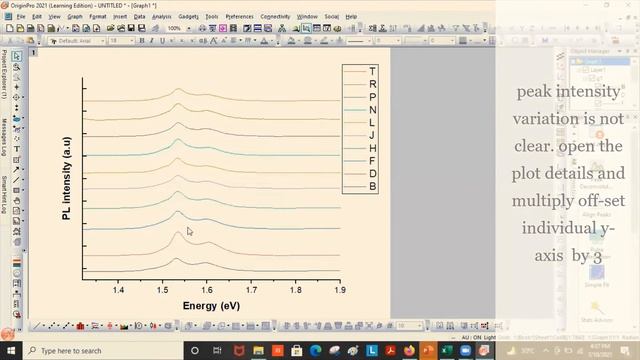Click the Font Color 'A' icon
Viewport: 640px width, 360px height.
tap(264, 41)
